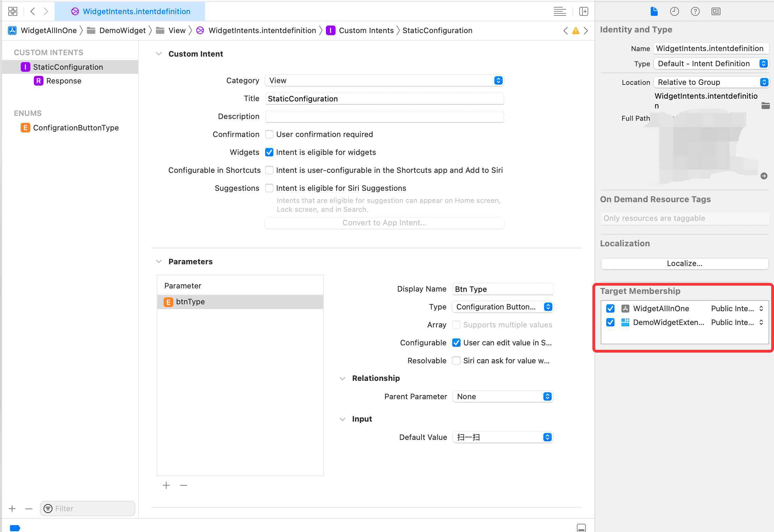
Task: Select the WidgetIntents.intentdefinition tab
Action: [130, 11]
